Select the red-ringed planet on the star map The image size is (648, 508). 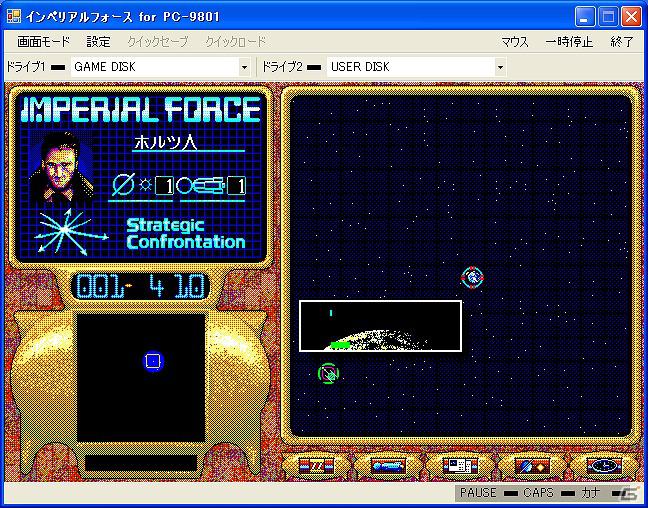click(472, 277)
